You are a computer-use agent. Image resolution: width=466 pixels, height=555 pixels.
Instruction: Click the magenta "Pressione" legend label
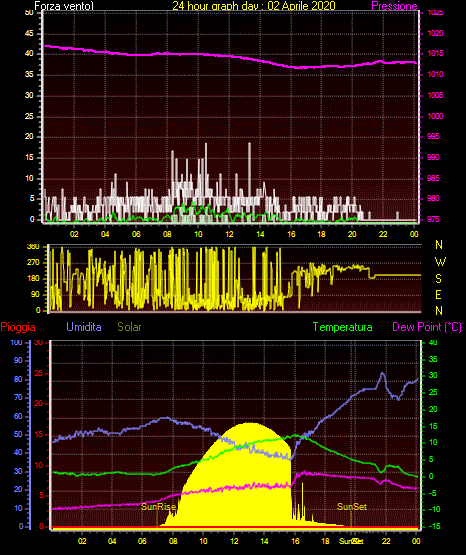tap(394, 6)
